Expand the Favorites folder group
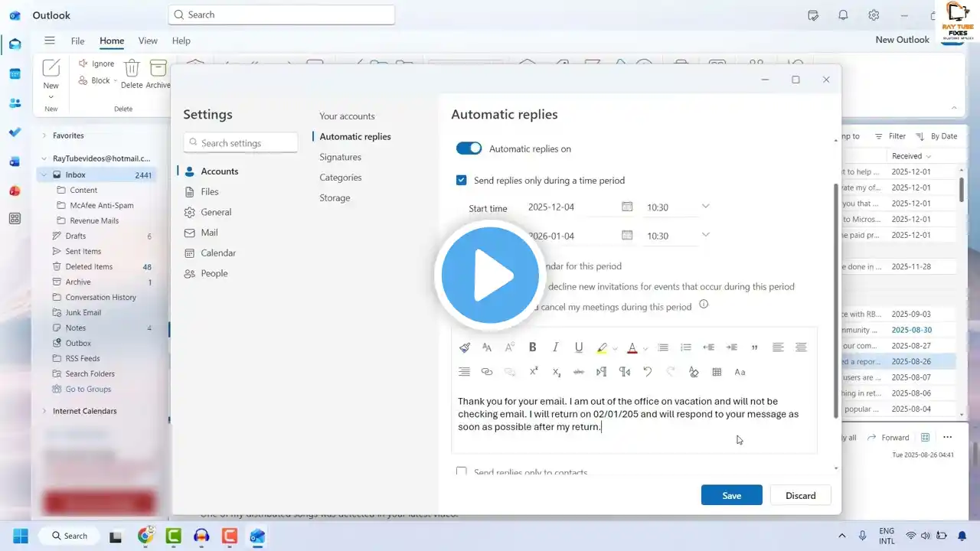 click(x=44, y=135)
